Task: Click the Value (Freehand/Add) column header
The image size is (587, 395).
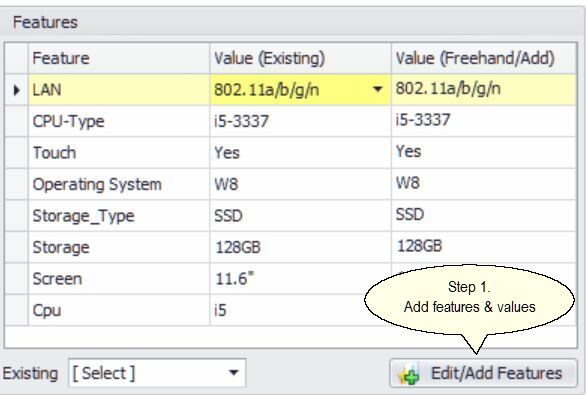Action: click(x=483, y=58)
